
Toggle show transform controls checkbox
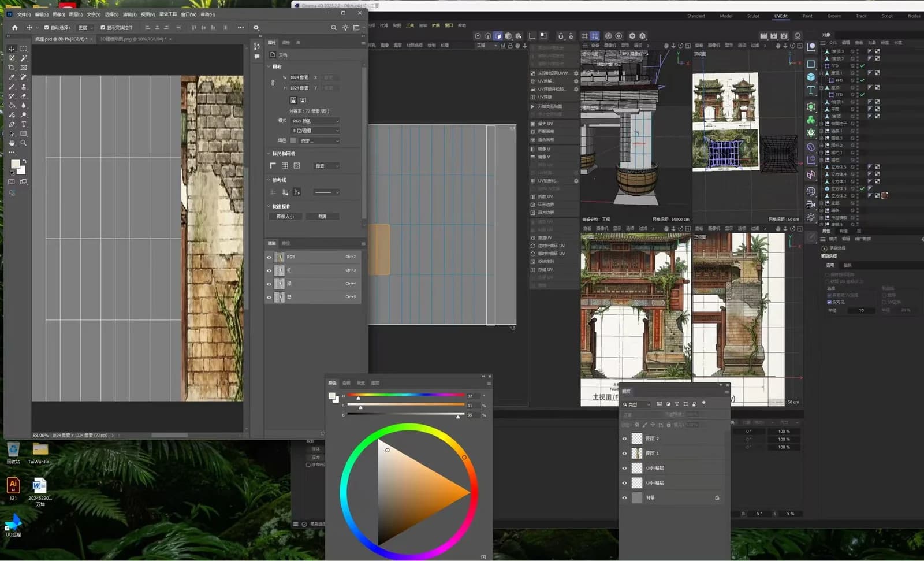tap(103, 27)
